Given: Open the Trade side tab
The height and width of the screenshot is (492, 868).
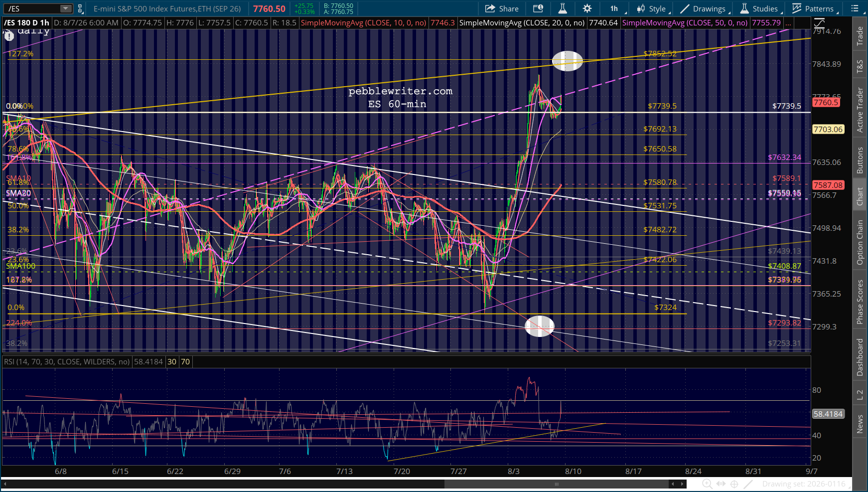Looking at the screenshot, I should (x=860, y=36).
